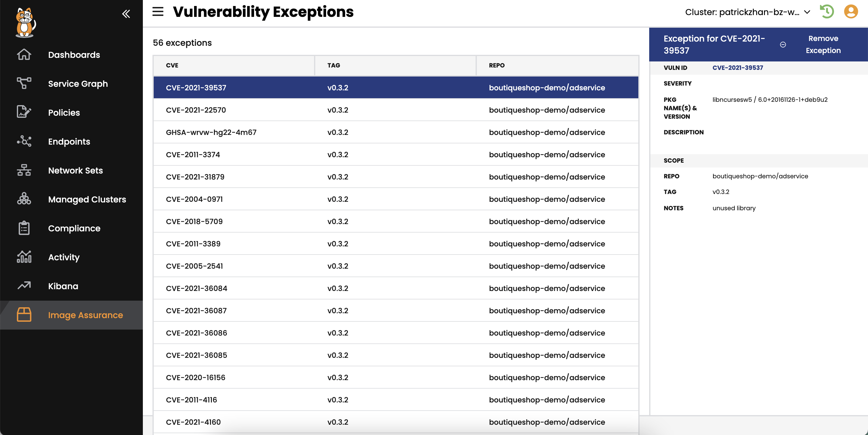
Task: Open Managed Clusters
Action: [x=87, y=199]
